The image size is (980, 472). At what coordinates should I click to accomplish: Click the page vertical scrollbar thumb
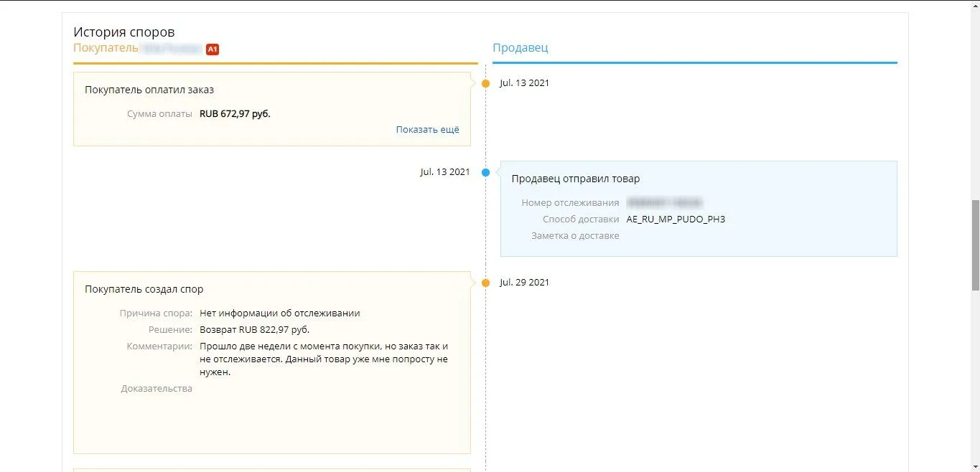975,245
